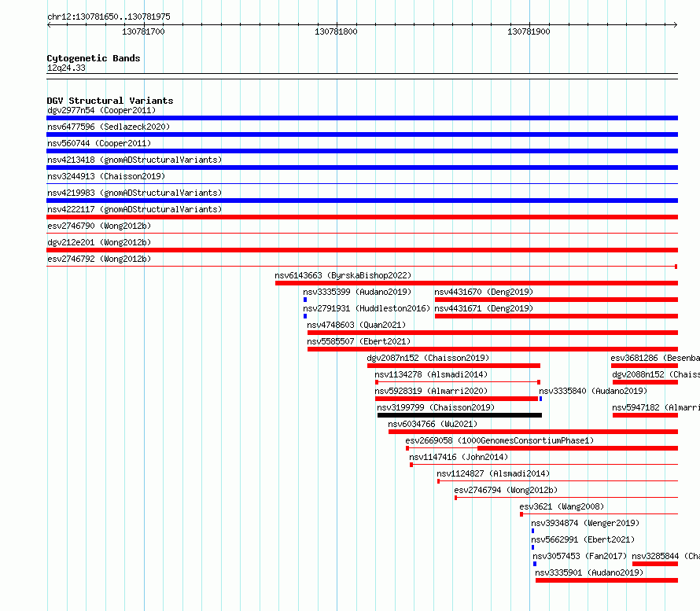The height and width of the screenshot is (611, 700).
Task: Click the chr12:130781650..130781975 region label
Action: tap(109, 17)
